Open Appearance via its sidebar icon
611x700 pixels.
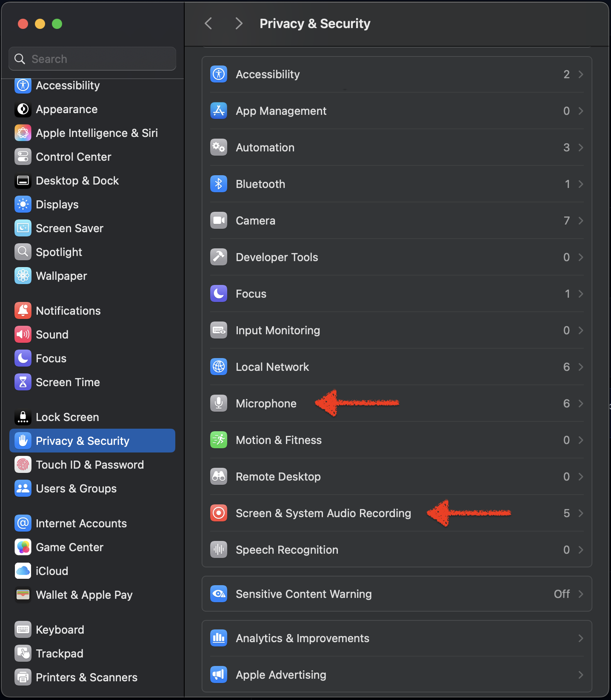pyautogui.click(x=23, y=109)
